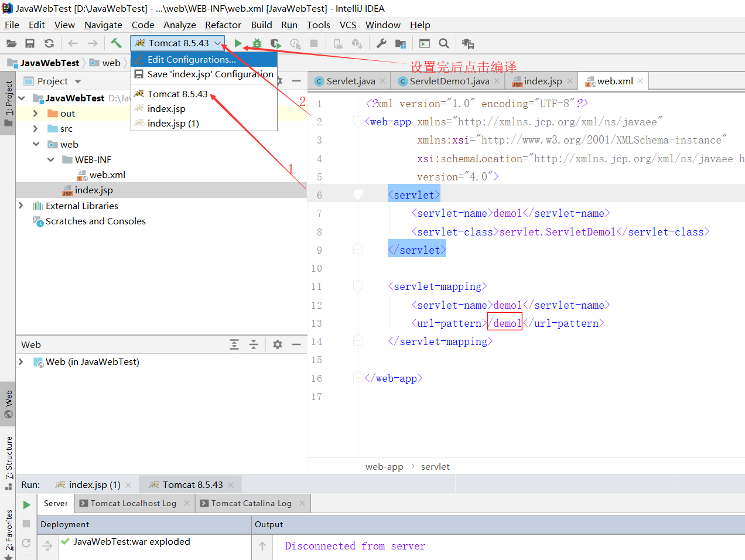Open Settings wrench icon in toolbar
The width and height of the screenshot is (745, 560).
(x=381, y=43)
